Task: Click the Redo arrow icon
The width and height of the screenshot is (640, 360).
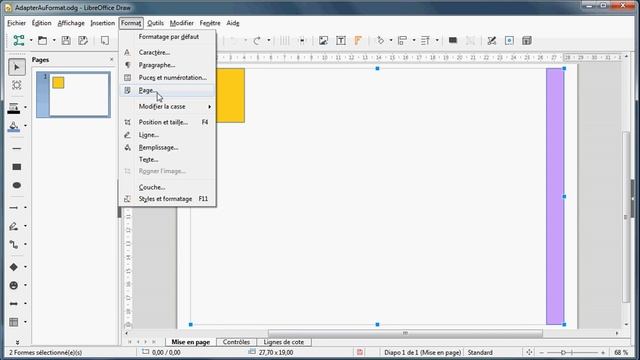Action: tap(257, 40)
